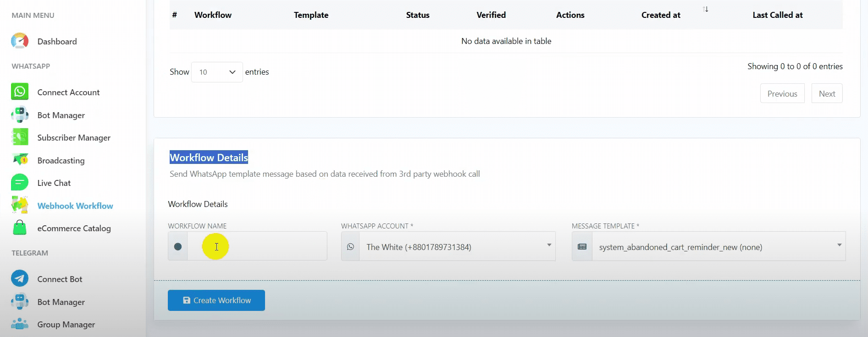Click the Next pagination button
Screen dimensions: 868x337
point(827,93)
